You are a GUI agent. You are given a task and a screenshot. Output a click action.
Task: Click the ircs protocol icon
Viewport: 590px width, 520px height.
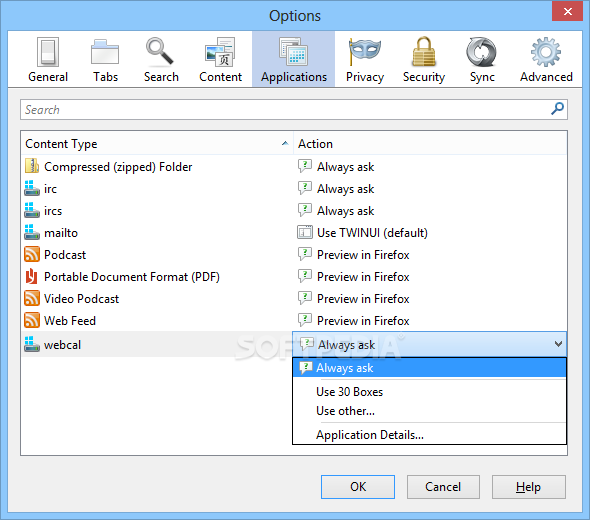coord(32,210)
